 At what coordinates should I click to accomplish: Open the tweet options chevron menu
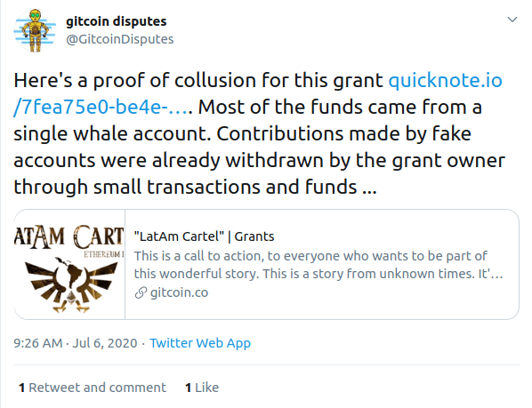click(x=512, y=20)
